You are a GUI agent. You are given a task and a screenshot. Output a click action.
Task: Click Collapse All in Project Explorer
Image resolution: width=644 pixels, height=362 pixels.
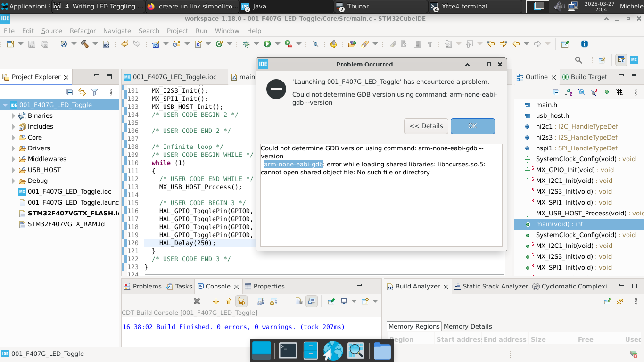pos(70,92)
